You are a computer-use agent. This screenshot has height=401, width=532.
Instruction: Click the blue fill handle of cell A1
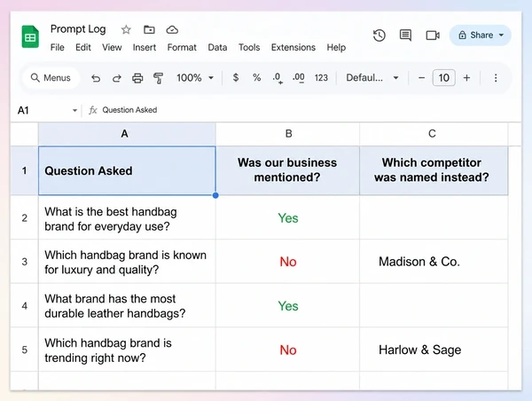[x=215, y=195]
